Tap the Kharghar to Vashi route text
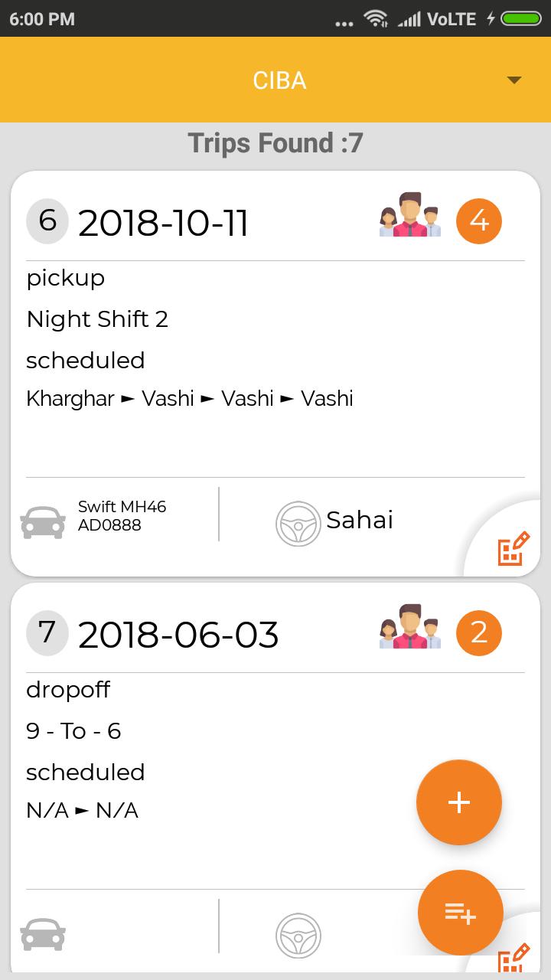This screenshot has width=551, height=980. pos(190,399)
